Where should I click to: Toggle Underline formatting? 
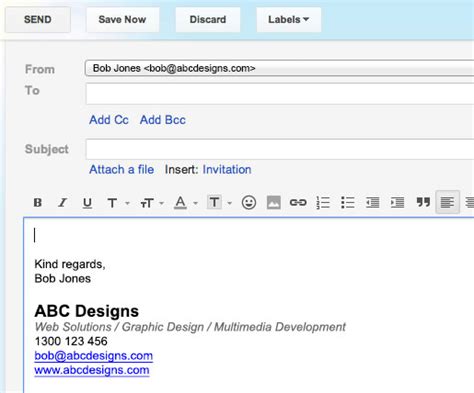click(x=87, y=202)
